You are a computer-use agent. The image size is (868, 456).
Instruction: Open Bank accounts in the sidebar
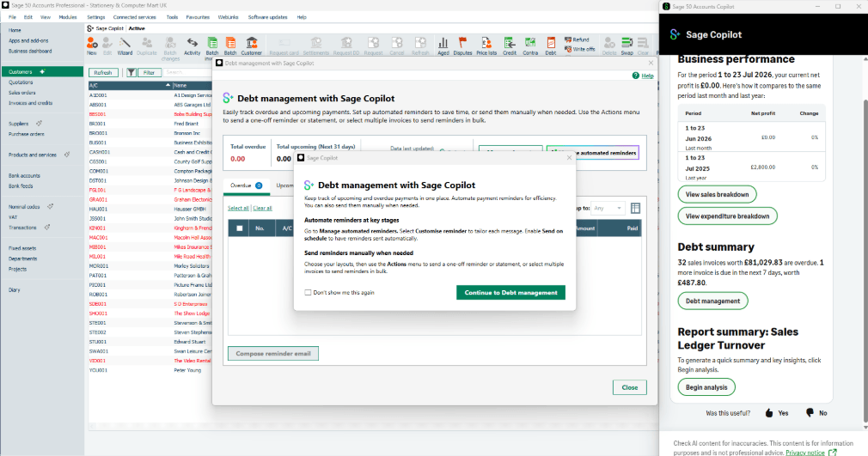24,175
